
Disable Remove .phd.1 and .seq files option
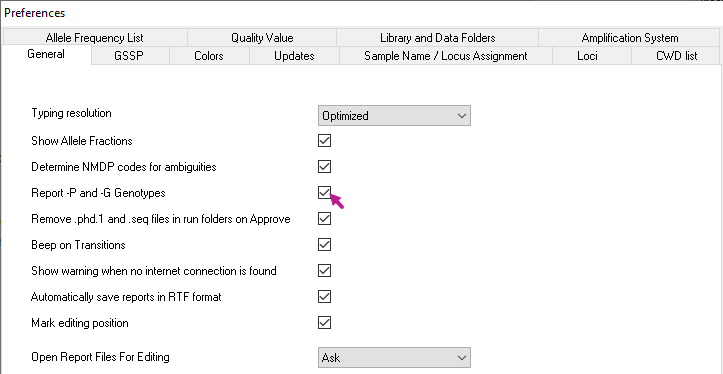point(325,219)
